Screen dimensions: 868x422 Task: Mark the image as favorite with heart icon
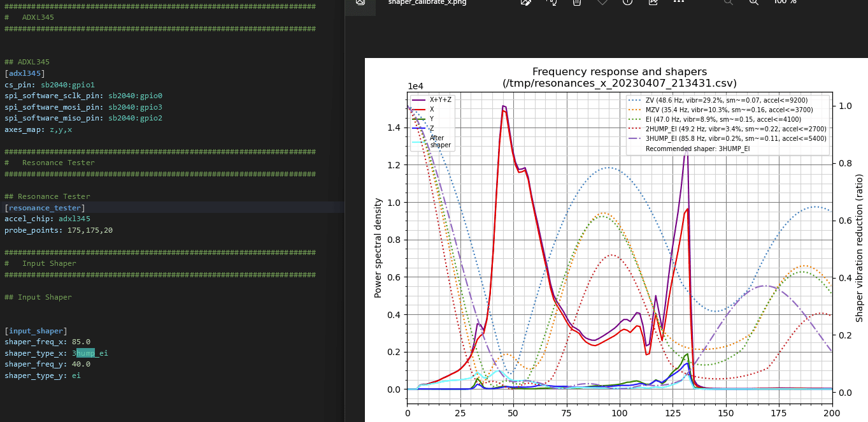point(602,2)
